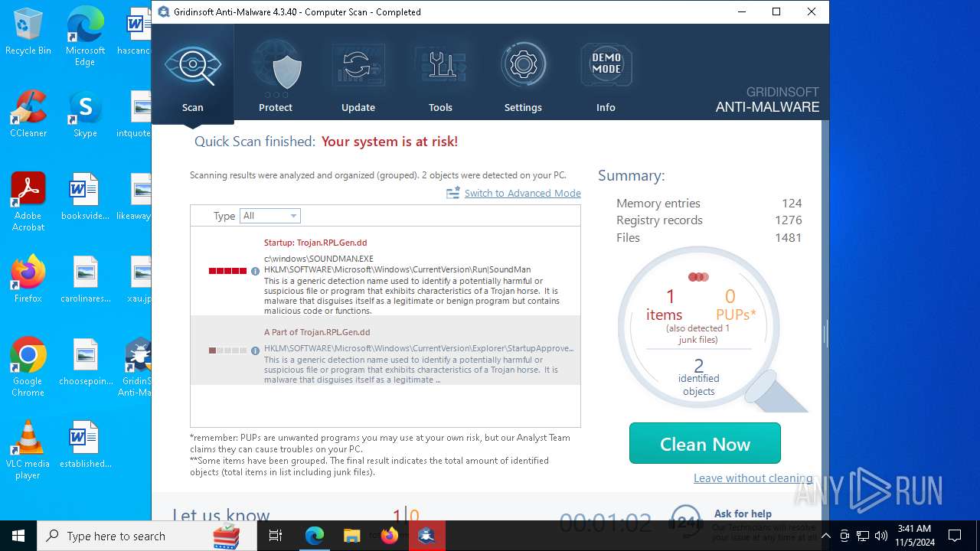
Task: Open the notification center
Action: (955, 536)
